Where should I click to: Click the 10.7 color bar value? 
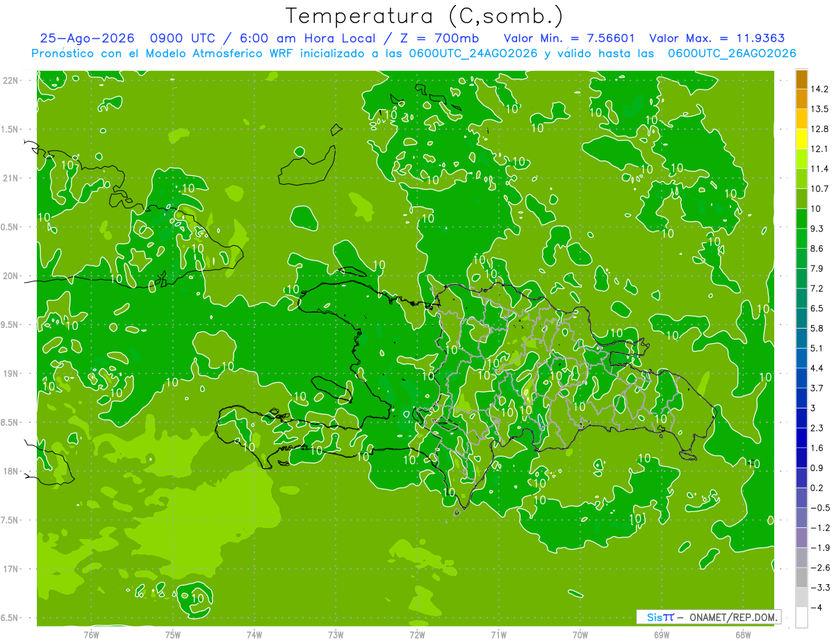tap(819, 188)
